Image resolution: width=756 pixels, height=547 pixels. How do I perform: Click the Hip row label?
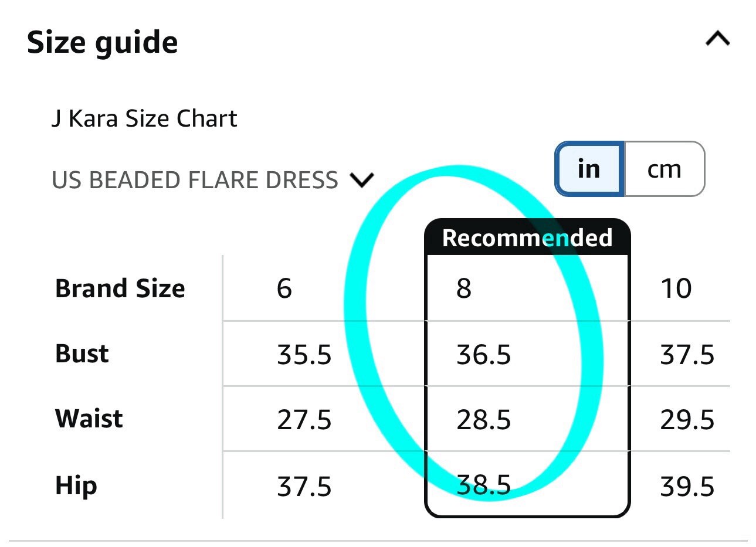point(76,485)
